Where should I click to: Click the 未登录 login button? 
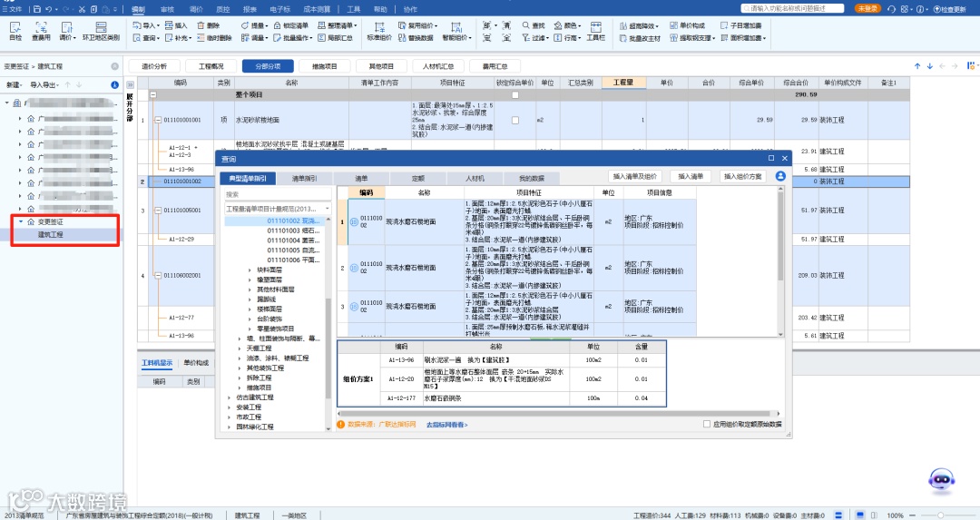(x=867, y=9)
